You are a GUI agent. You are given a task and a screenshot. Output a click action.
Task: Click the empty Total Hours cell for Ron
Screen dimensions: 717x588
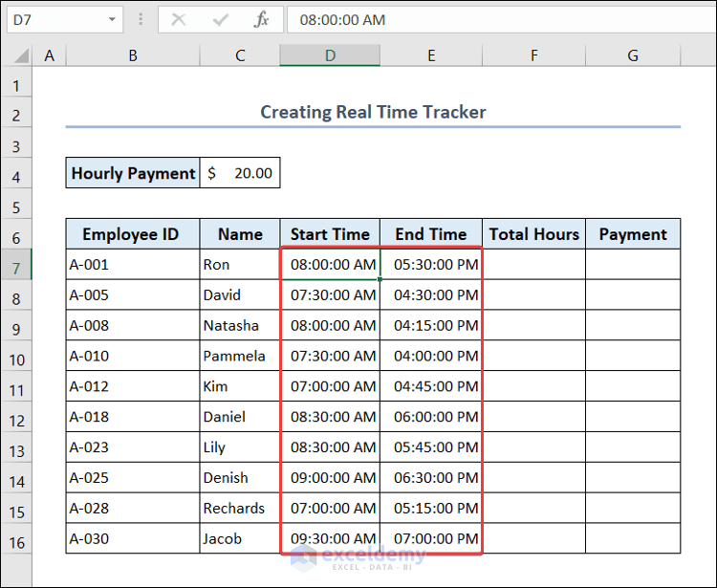[534, 264]
